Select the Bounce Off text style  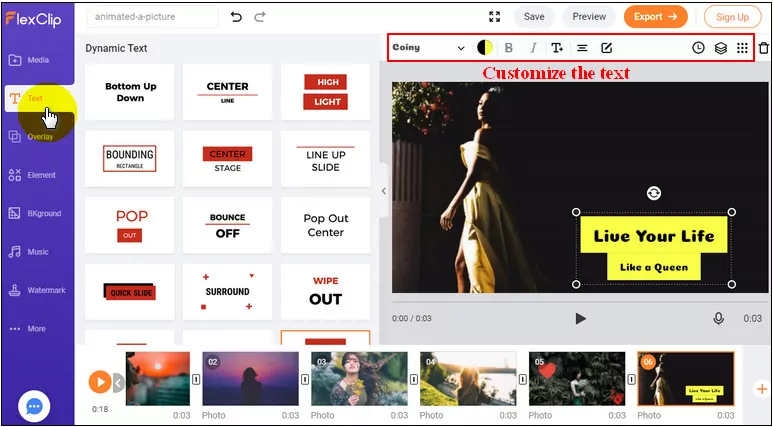tap(227, 225)
